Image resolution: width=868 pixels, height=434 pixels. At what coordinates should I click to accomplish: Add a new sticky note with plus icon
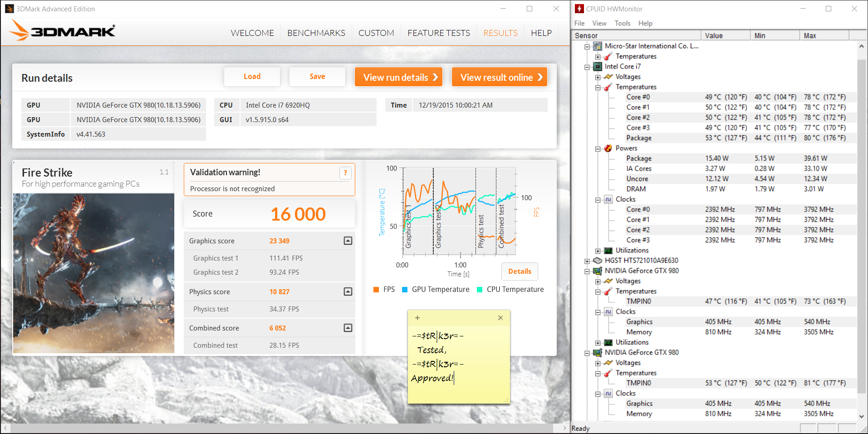[x=417, y=318]
